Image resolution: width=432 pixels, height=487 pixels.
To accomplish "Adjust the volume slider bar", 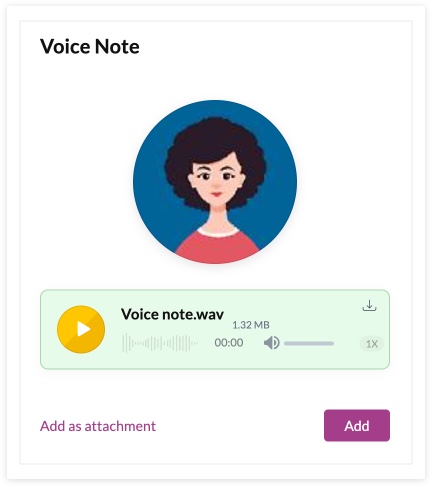I will pyautogui.click(x=309, y=343).
